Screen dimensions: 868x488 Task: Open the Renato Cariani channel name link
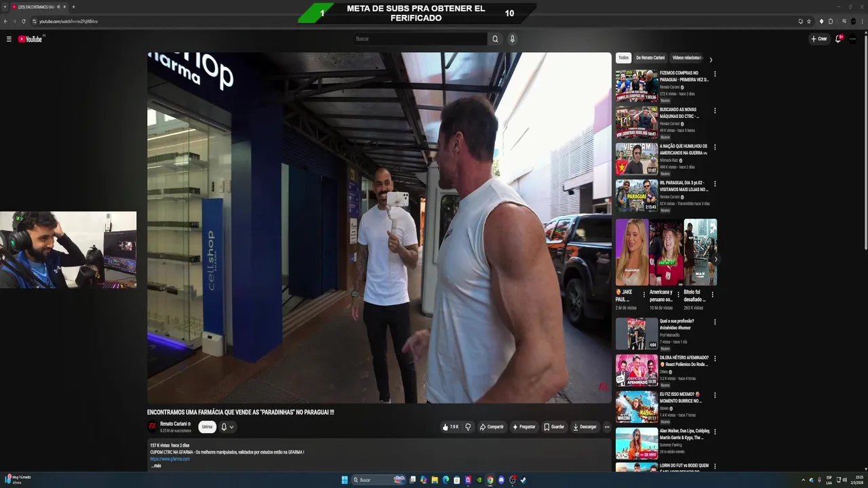tap(173, 424)
